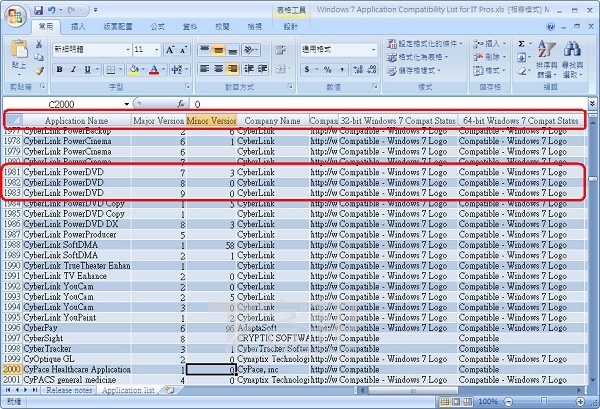Click the 格式 Format cells button
Image resolution: width=600 pixels, height=409 pixels.
[x=489, y=71]
